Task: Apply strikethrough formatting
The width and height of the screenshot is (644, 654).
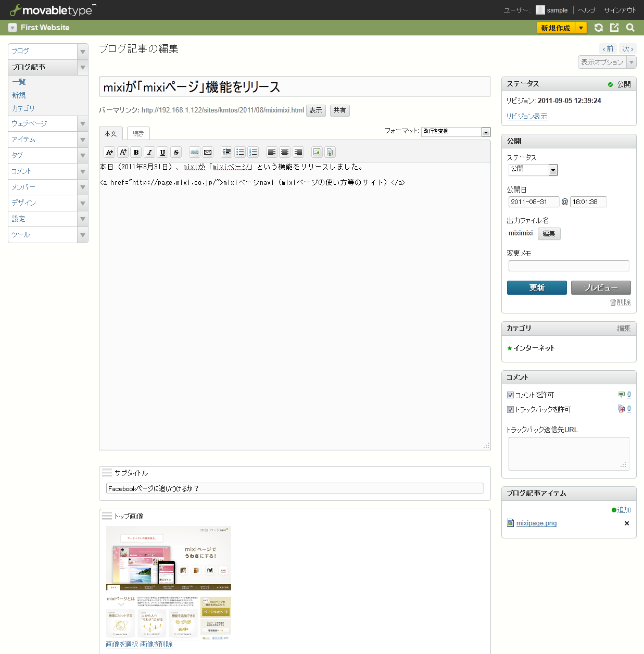Action: [x=176, y=152]
